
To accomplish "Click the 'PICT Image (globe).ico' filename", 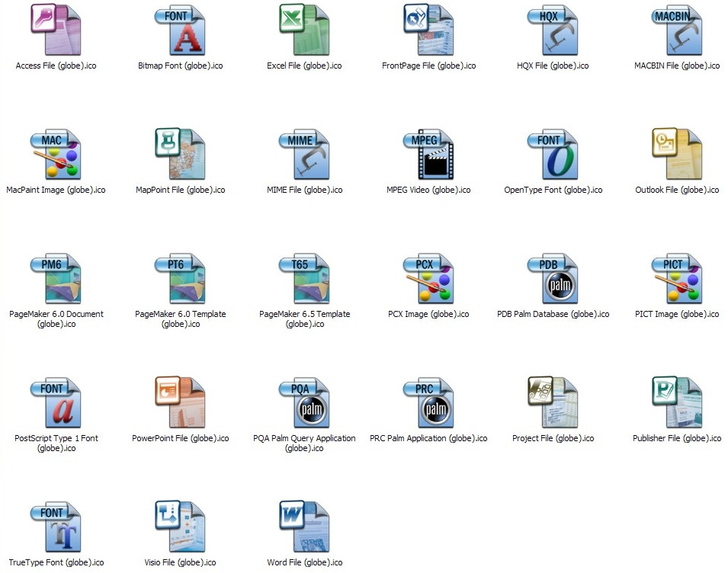I will tap(677, 314).
